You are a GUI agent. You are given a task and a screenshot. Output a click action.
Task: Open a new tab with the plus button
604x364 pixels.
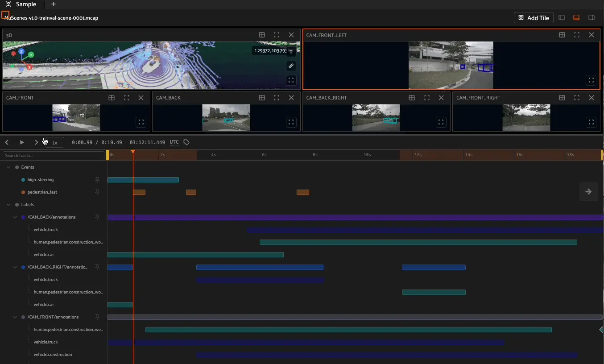pos(54,4)
